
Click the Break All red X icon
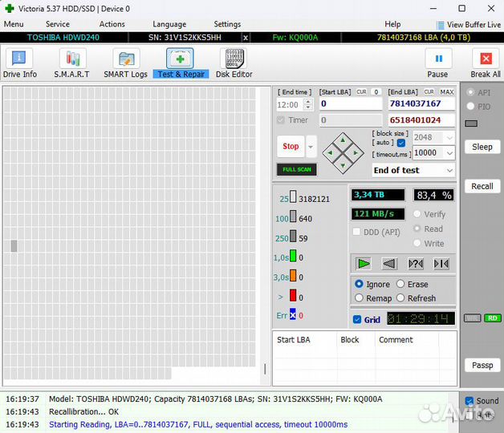pyautogui.click(x=486, y=59)
